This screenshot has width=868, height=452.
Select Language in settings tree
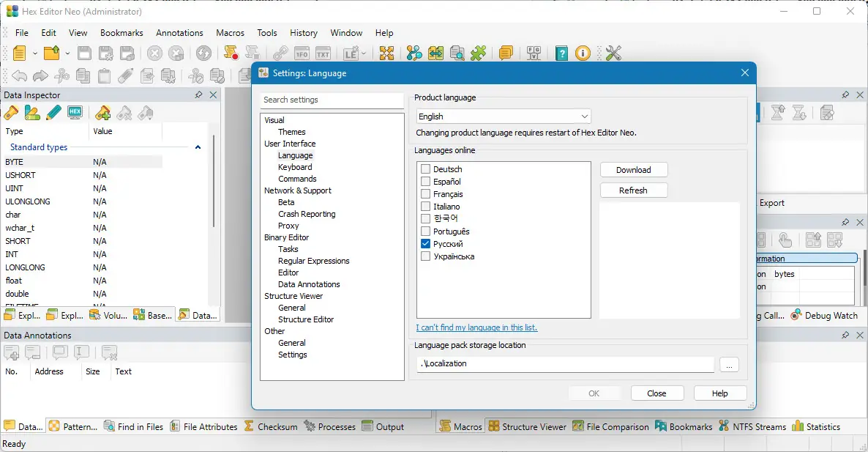(x=295, y=155)
